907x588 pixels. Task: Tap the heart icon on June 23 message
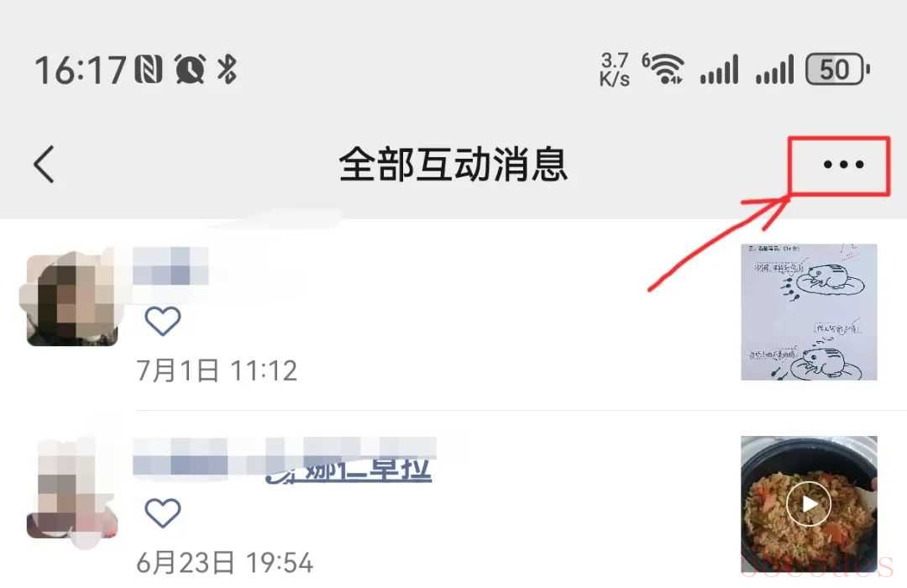[x=163, y=512]
